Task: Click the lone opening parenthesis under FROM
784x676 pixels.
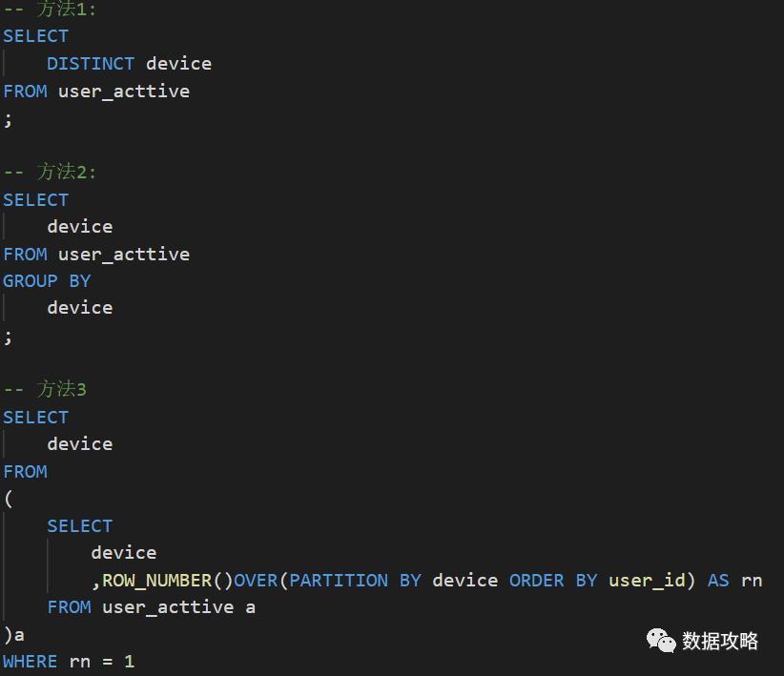Action: tap(9, 499)
